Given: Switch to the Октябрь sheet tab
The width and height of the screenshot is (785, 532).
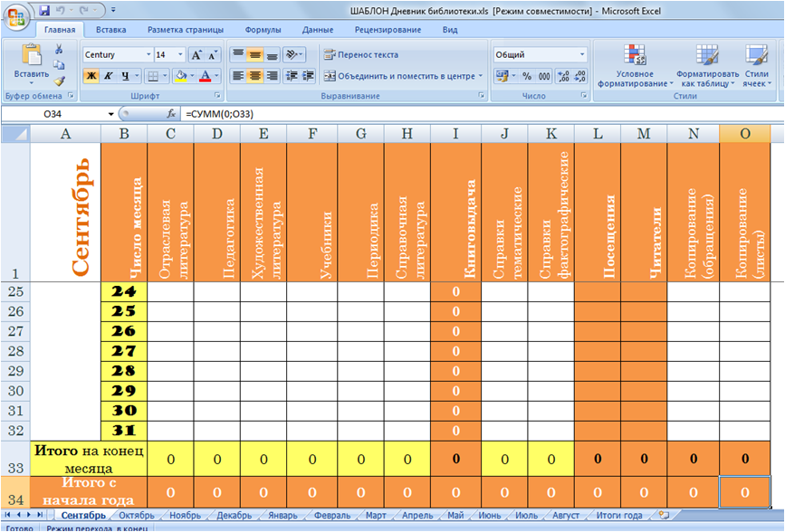Looking at the screenshot, I should 136,515.
